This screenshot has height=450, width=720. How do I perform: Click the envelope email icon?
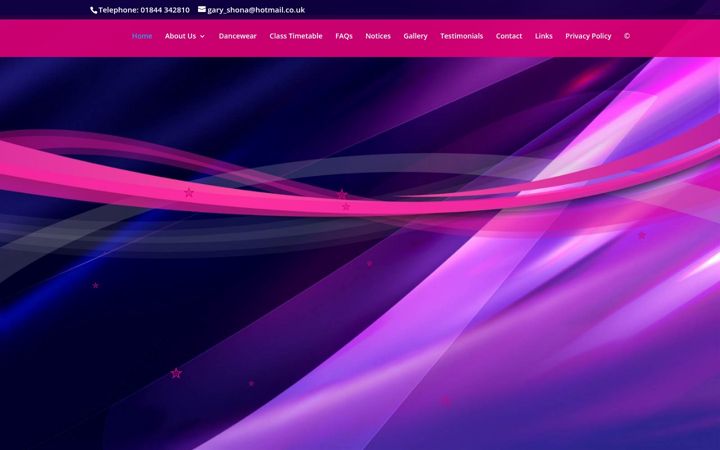coord(202,9)
